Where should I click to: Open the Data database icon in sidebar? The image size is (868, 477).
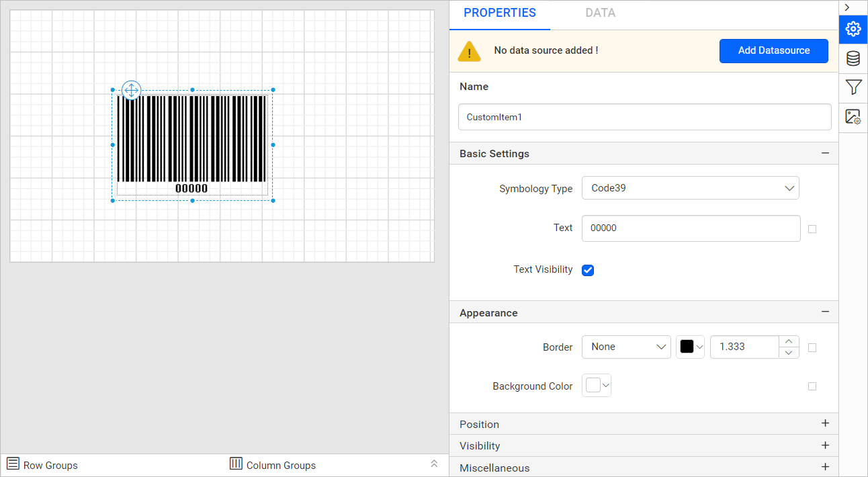[853, 58]
